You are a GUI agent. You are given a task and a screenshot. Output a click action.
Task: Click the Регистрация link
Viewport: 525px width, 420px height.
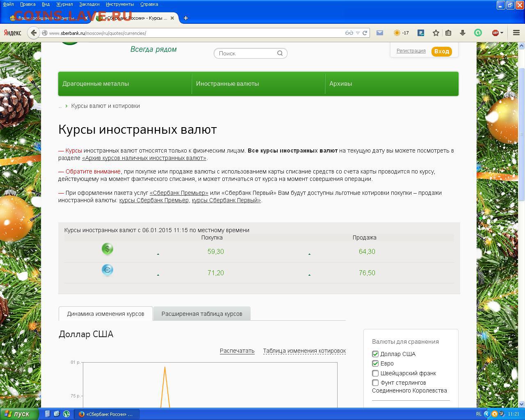411,51
